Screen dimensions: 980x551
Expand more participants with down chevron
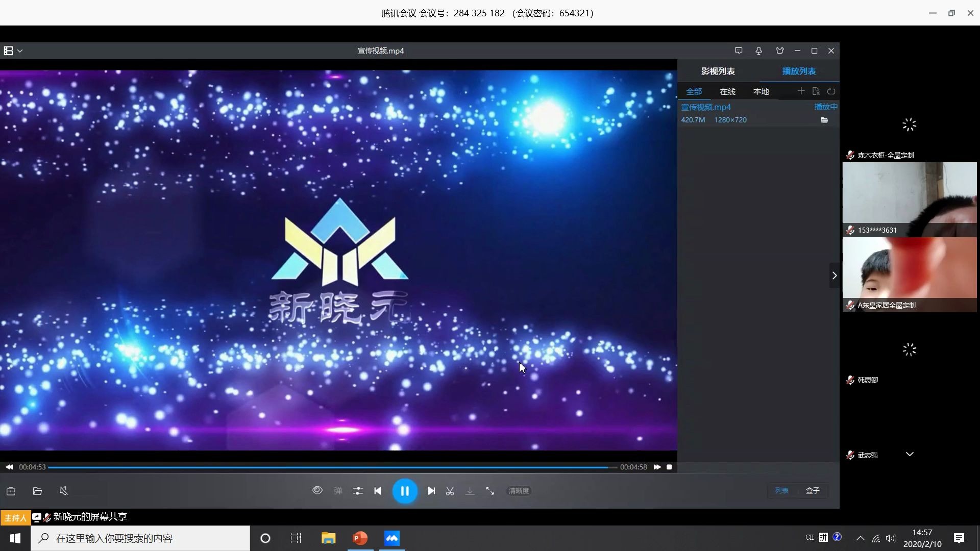click(910, 454)
